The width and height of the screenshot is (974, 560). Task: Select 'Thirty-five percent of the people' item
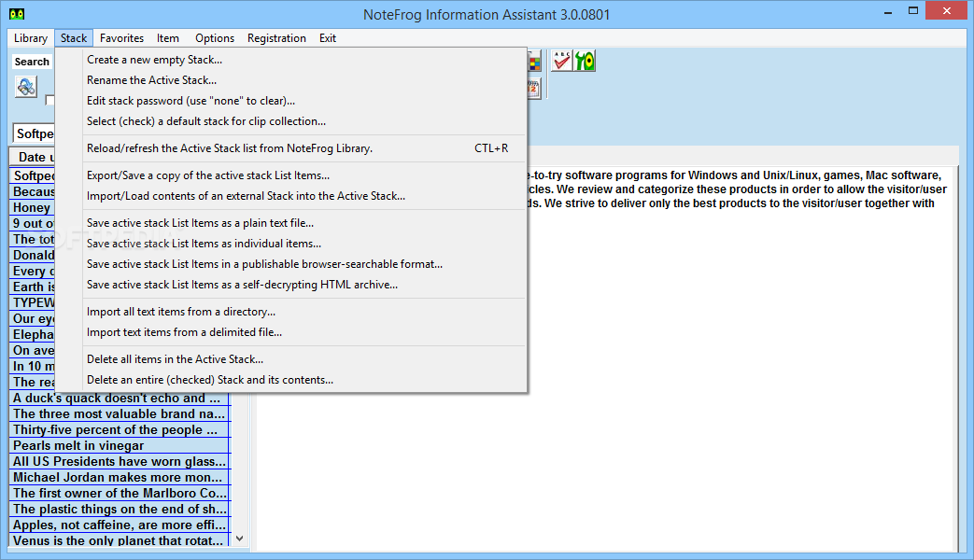click(120, 429)
